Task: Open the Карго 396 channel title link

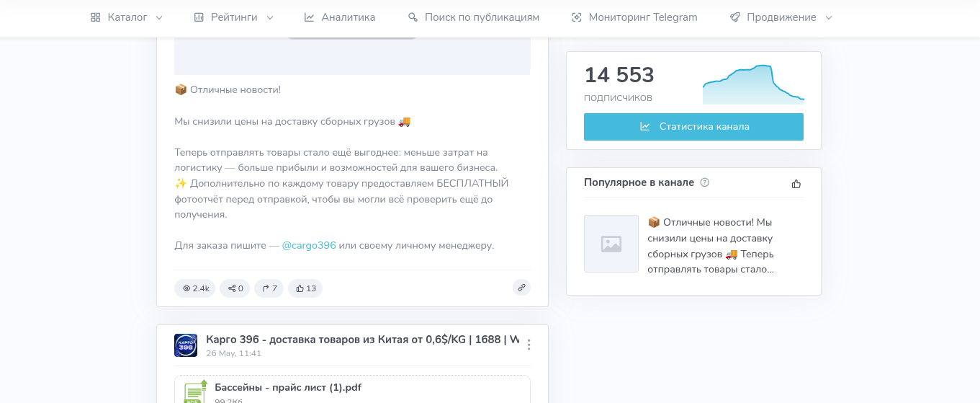Action: click(x=362, y=340)
